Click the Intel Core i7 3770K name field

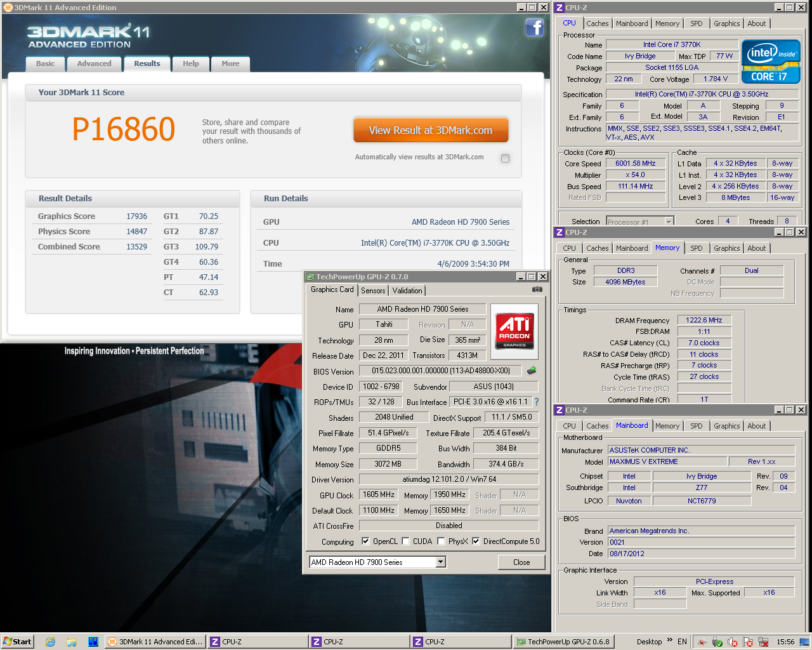tap(672, 44)
